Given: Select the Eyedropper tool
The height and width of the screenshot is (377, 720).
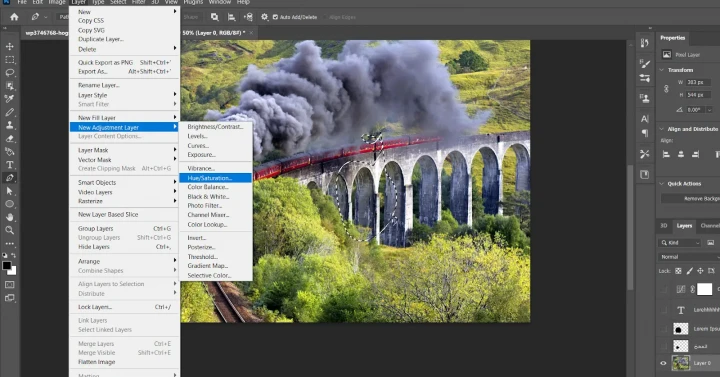Looking at the screenshot, I should [x=10, y=99].
